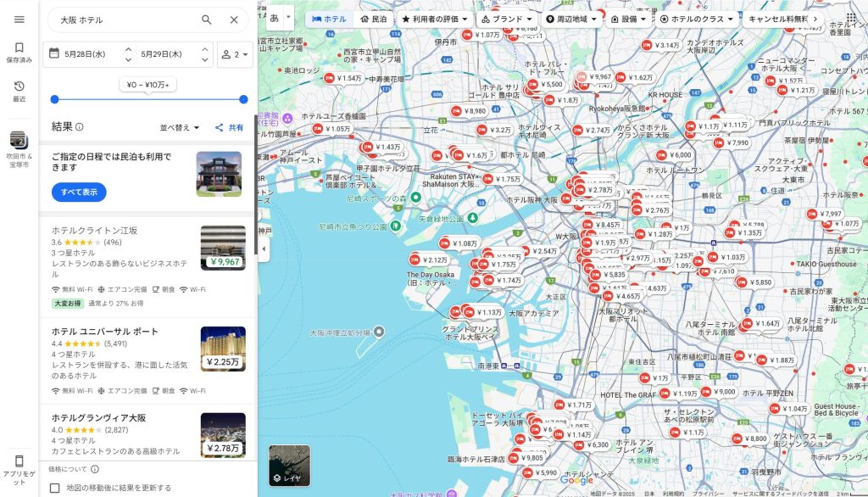The width and height of the screenshot is (868, 497).
Task: Open the ホテルグランヴィア大阪 listing
Action: coord(147,434)
